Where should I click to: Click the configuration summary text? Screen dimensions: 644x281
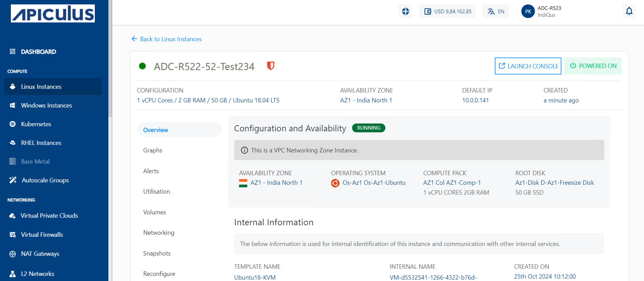point(208,100)
